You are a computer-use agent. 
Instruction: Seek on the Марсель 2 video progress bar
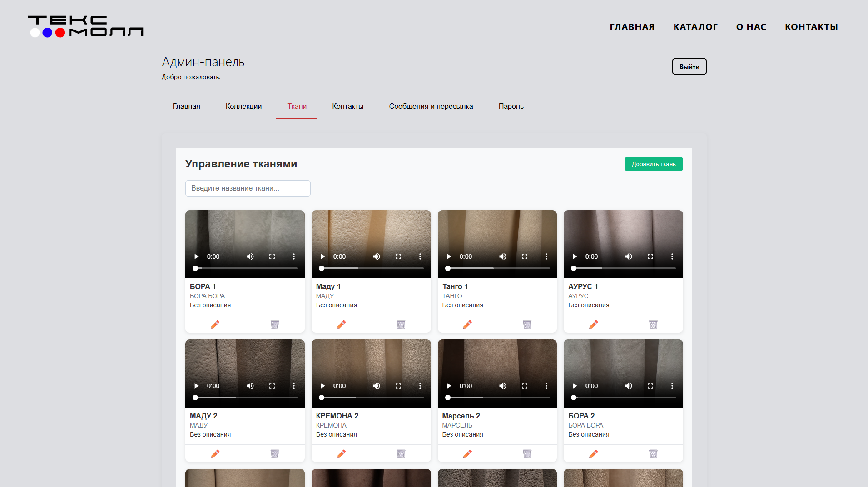tap(499, 398)
